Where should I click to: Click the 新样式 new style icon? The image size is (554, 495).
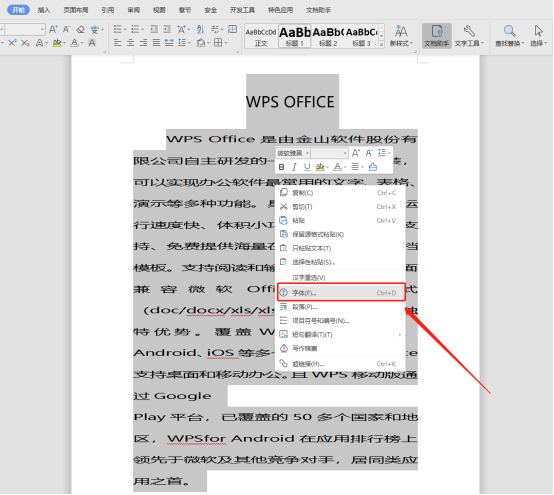click(x=401, y=31)
